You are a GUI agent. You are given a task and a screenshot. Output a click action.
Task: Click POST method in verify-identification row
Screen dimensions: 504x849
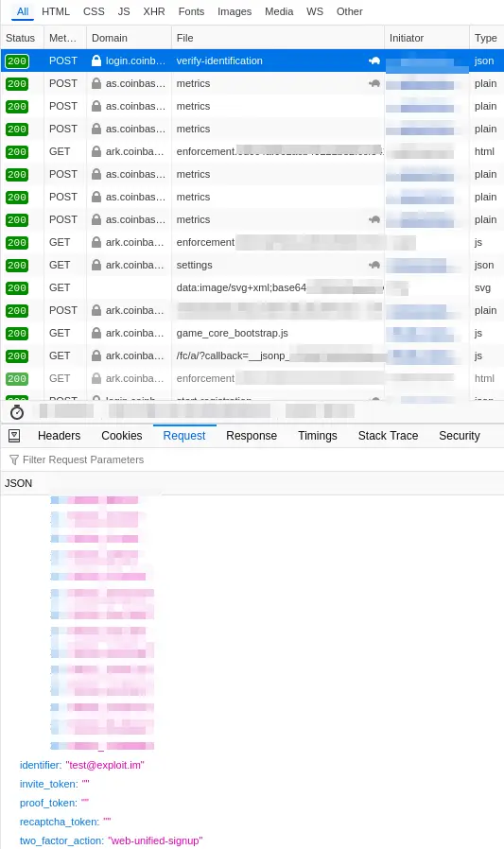63,61
